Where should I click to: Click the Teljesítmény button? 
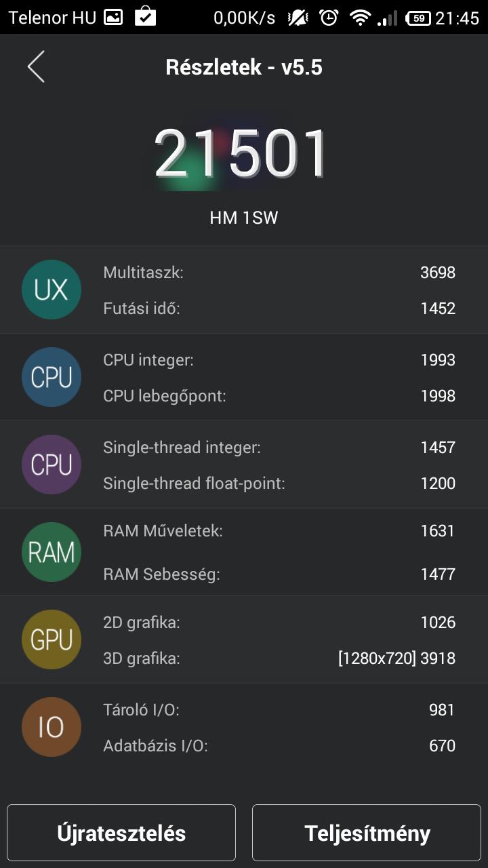[x=367, y=833]
